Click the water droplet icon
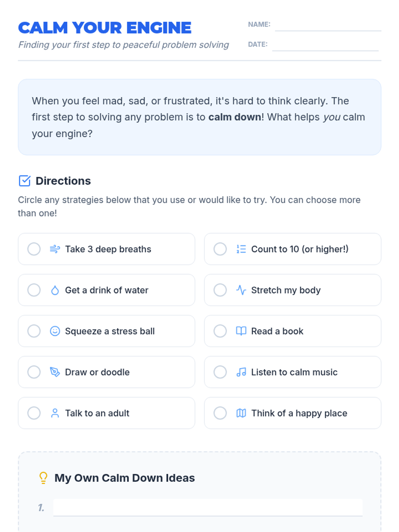The height and width of the screenshot is (532, 399). [55, 290]
